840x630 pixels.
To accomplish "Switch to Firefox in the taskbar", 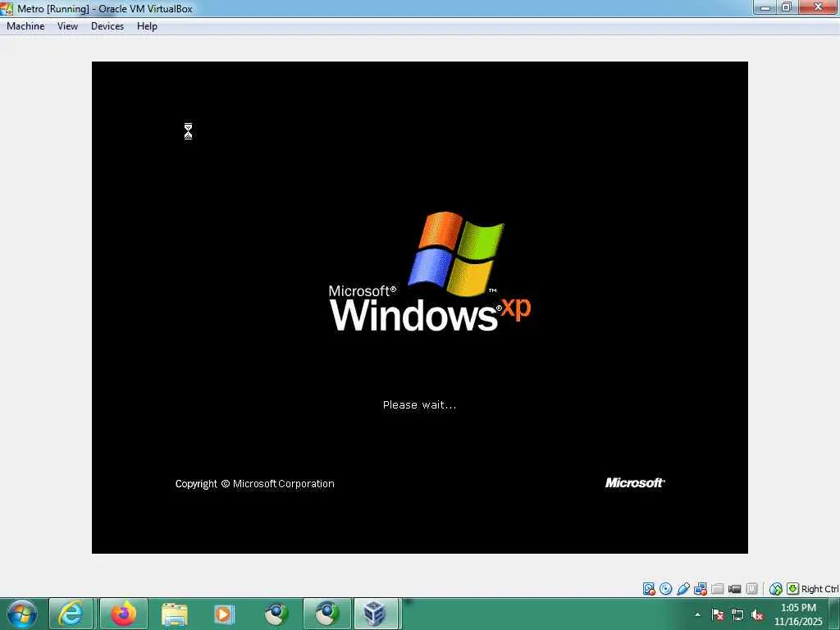I will [124, 614].
